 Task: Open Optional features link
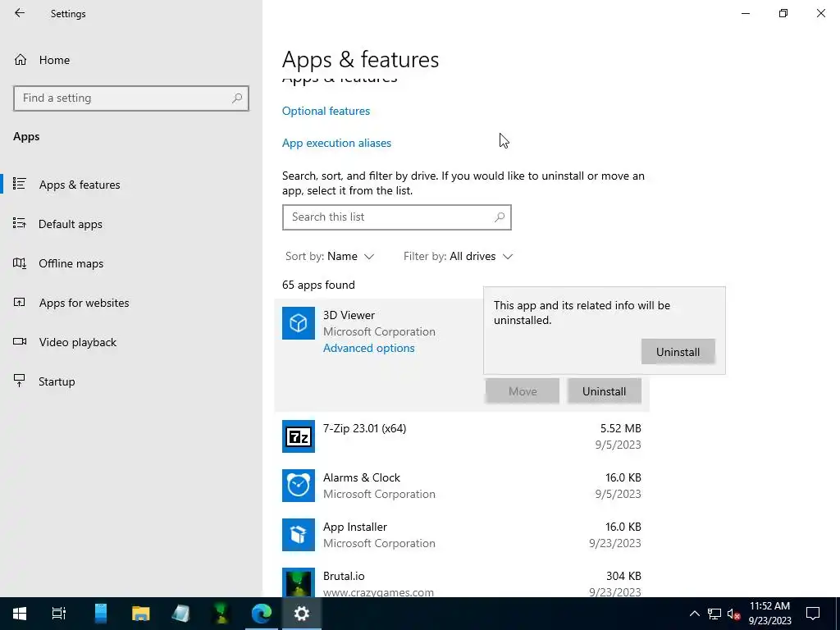click(x=326, y=111)
